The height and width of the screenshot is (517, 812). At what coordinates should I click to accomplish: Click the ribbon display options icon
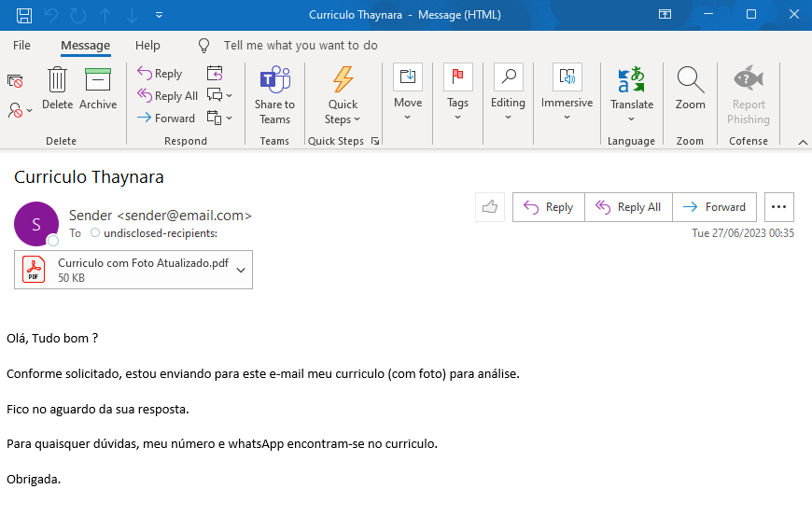pos(665,15)
